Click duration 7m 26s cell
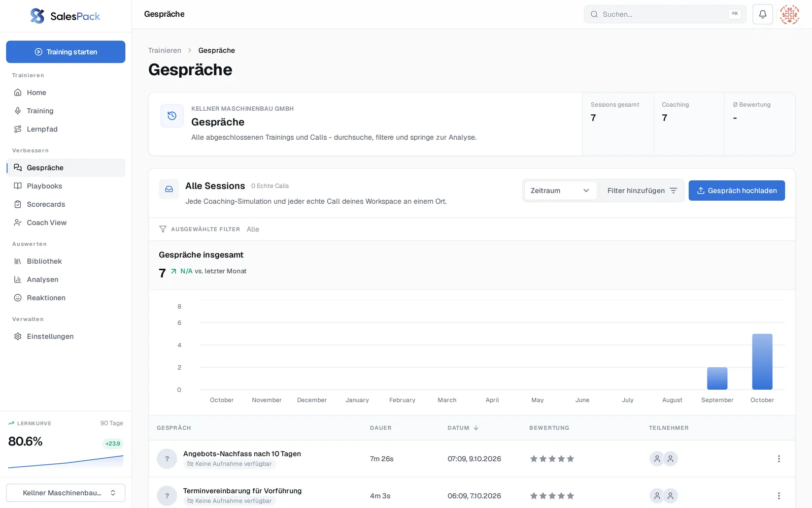The image size is (812, 508). [382, 459]
